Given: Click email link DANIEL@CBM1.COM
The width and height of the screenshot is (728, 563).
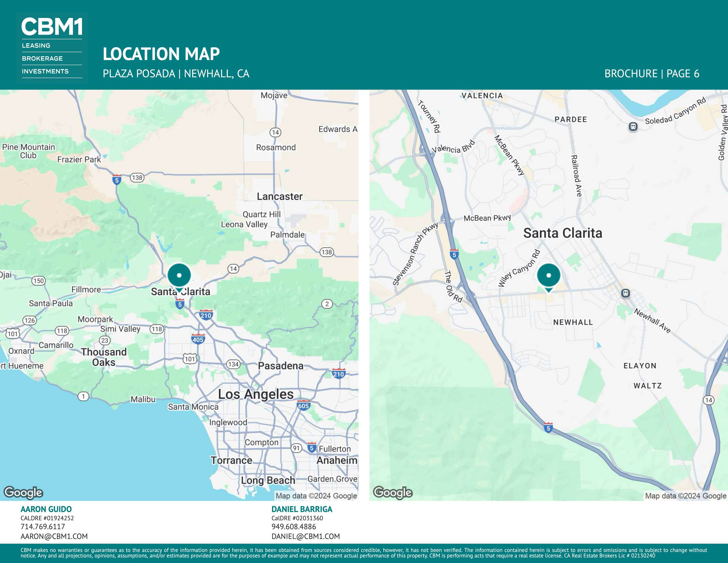Looking at the screenshot, I should pyautogui.click(x=305, y=536).
